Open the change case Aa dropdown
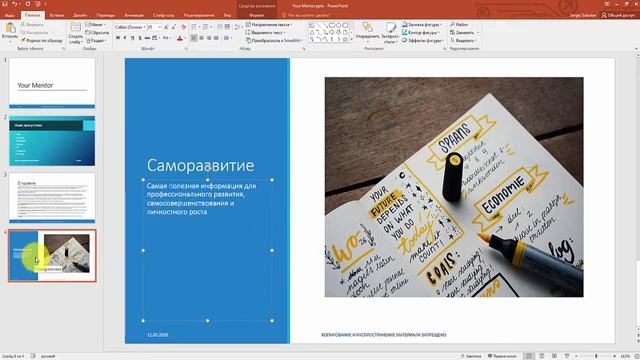 click(166, 38)
